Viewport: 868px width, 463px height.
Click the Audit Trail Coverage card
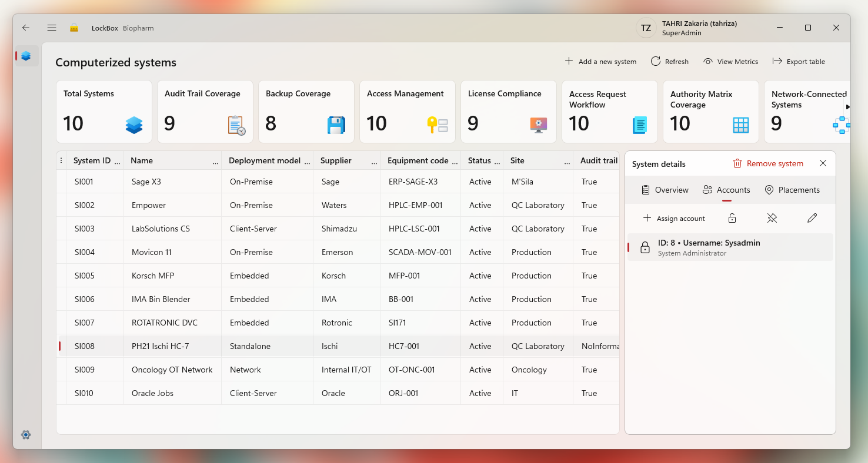coord(205,112)
